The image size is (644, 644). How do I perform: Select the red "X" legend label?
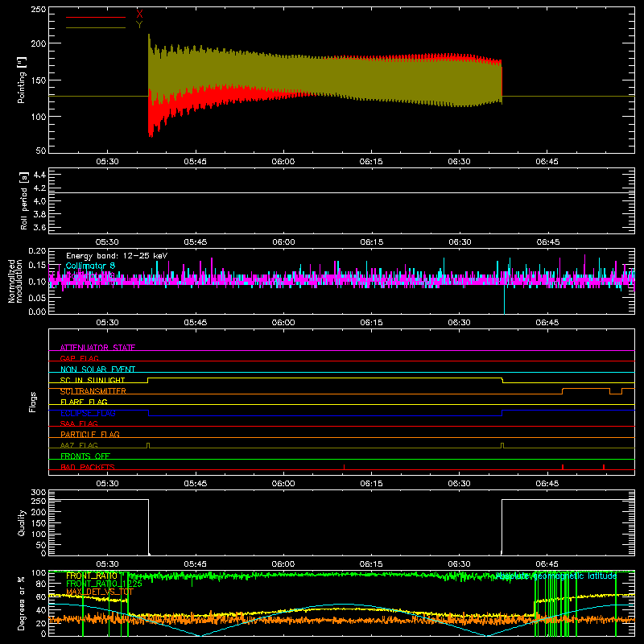[139, 14]
